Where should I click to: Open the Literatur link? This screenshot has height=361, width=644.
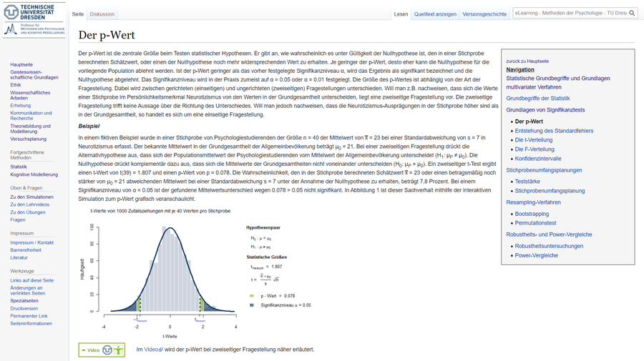click(x=19, y=257)
